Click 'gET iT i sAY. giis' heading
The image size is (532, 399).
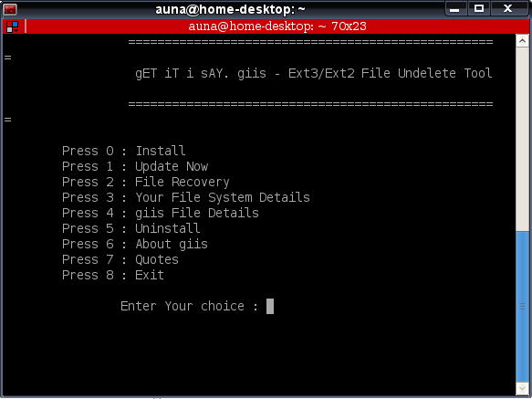tap(201, 73)
